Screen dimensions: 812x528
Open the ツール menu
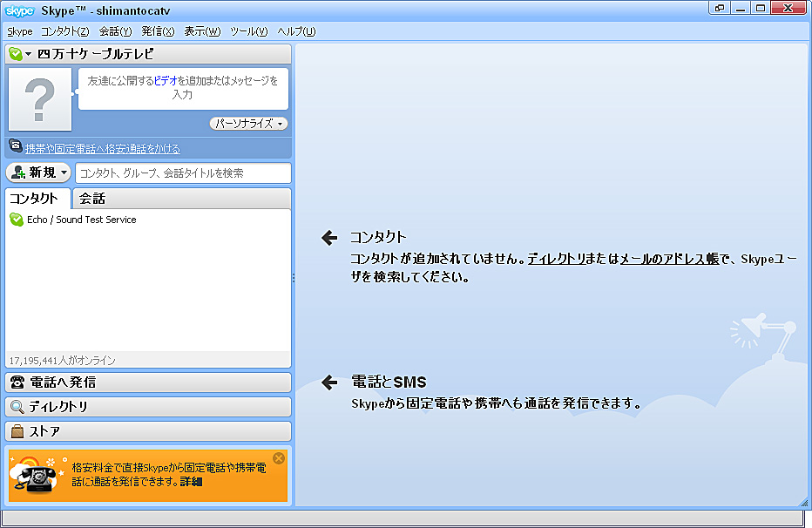(x=248, y=31)
